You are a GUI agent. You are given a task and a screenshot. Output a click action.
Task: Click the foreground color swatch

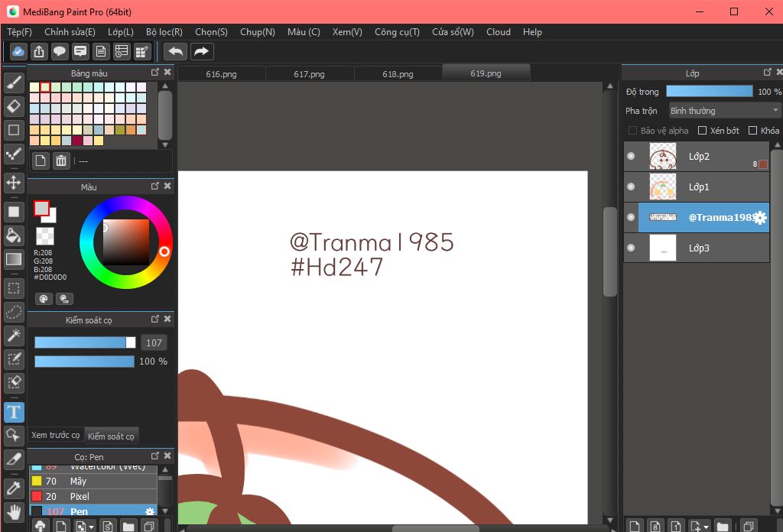[x=41, y=208]
